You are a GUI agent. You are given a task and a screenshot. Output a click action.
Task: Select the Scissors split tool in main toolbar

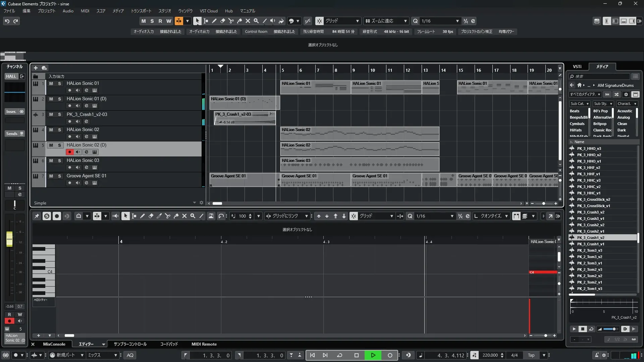231,21
